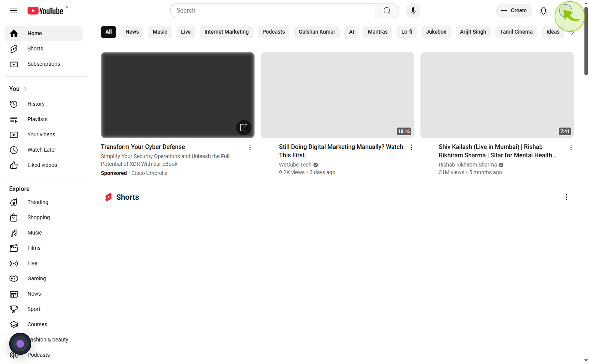The width and height of the screenshot is (589, 364).
Task: Open options for Transform Your Cyber Defense ad
Action: [250, 147]
